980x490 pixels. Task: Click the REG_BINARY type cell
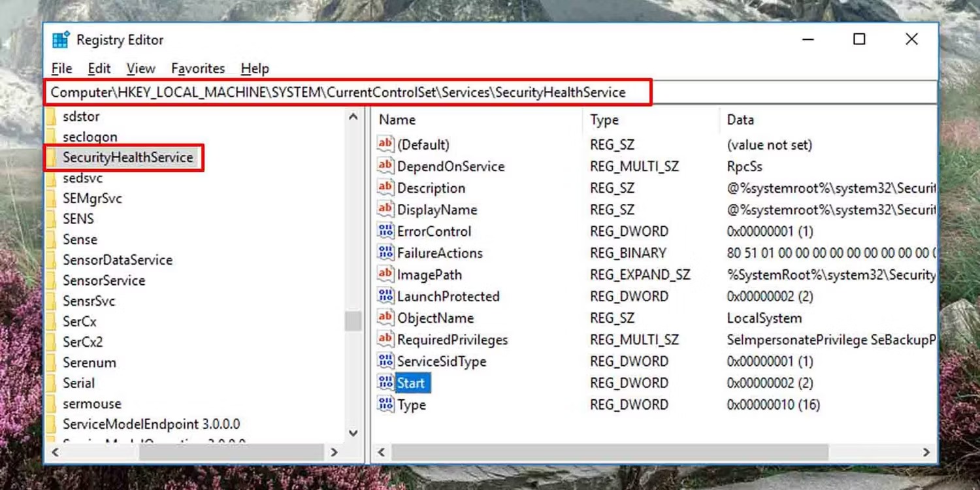628,252
